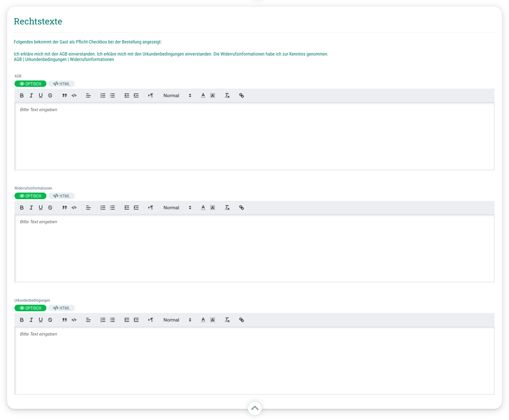Toggle text direction in Urkundenbedingungen editor

[151, 320]
